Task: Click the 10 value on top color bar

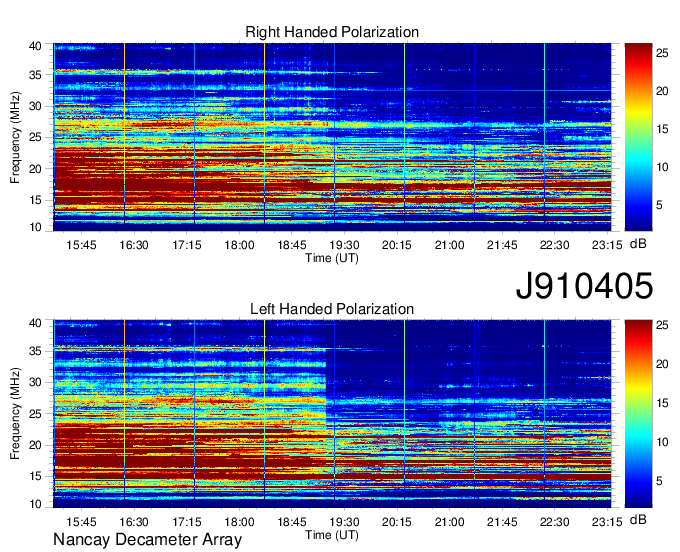Action: [662, 167]
